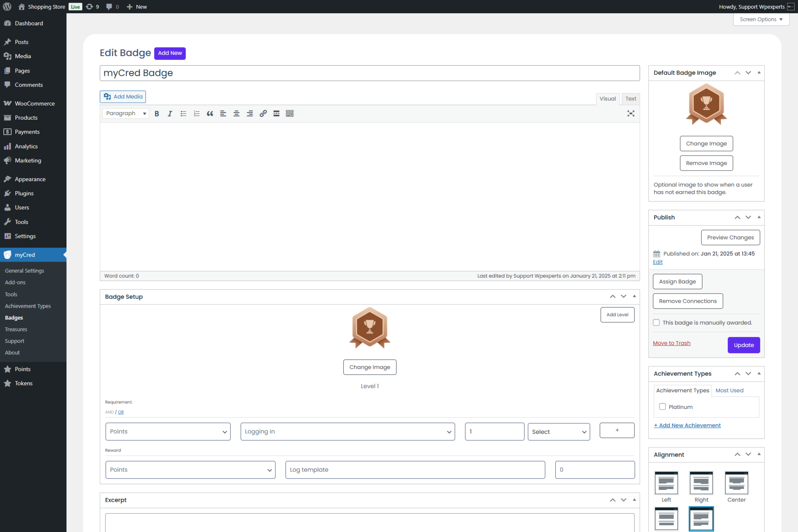Screen dimensions: 798x532
Task: Tick the Platinum achievement type checkbox
Action: click(x=662, y=406)
